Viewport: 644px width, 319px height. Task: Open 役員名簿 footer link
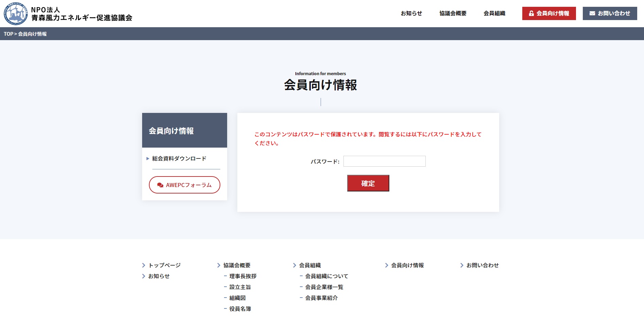(240, 309)
